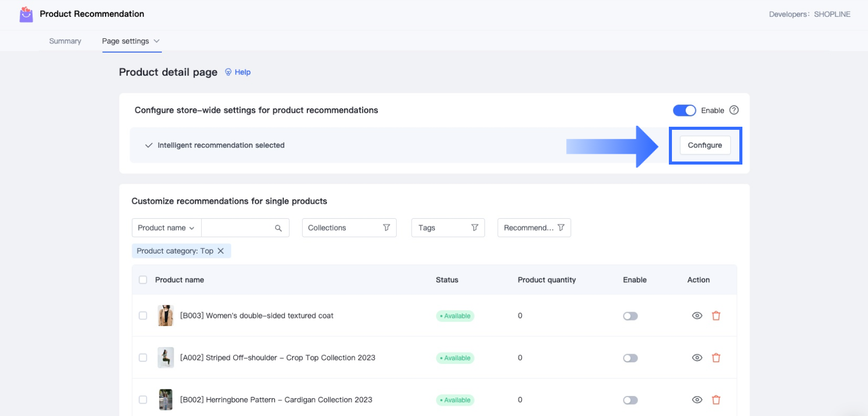Viewport: 868px width, 416px height.
Task: Click the [B003] Women's double-sided textured coat name
Action: (257, 316)
